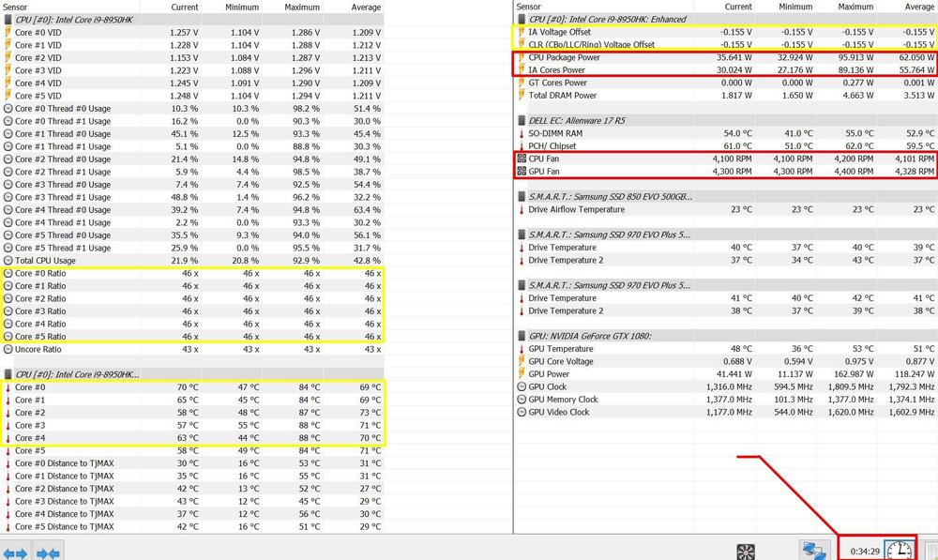
Task: Click the network computers icon in bottom toolbar
Action: point(812,552)
